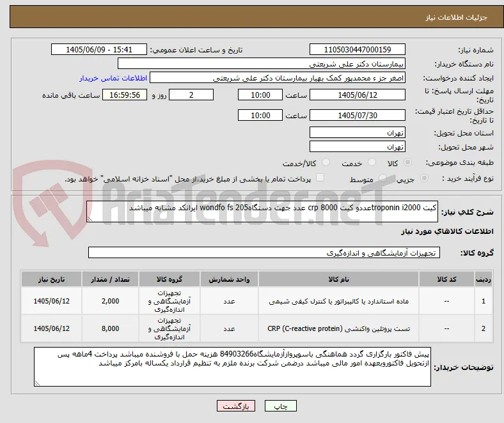Screen dimensions: 504x423
Task: Click the resize grip of the description box
Action: (x=90, y=219)
